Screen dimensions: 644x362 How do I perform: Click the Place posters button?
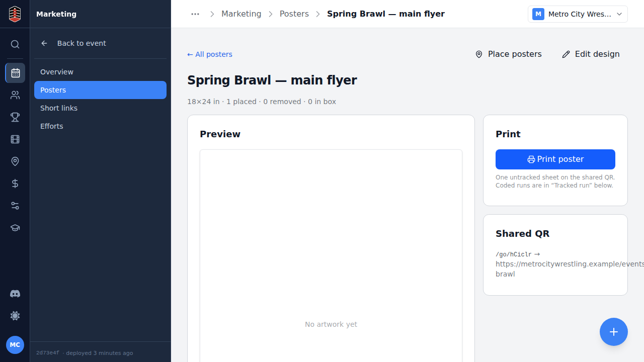click(508, 54)
